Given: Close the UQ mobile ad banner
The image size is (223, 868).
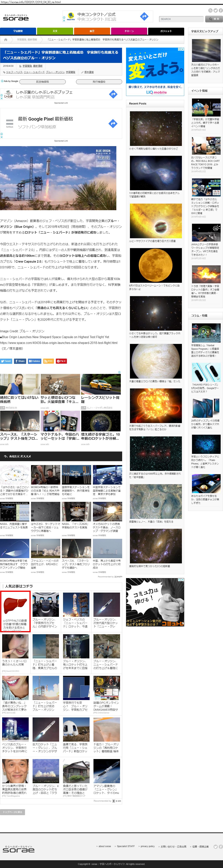Looking at the screenshot, I should coord(182,49).
